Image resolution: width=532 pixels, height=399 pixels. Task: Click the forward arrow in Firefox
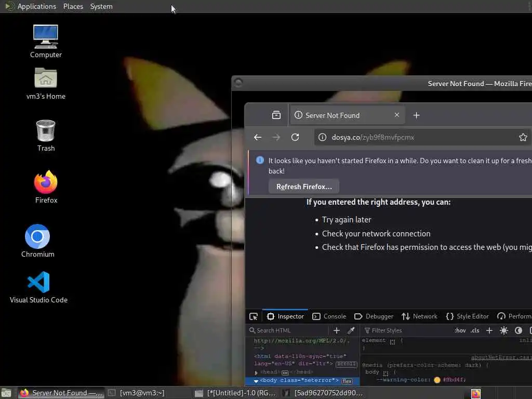coord(276,137)
